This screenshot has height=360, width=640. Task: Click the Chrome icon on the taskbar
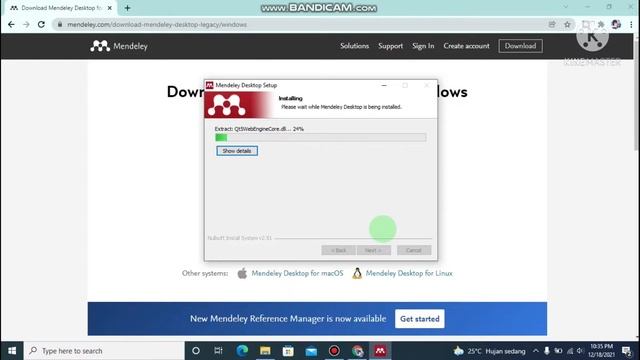point(357,351)
